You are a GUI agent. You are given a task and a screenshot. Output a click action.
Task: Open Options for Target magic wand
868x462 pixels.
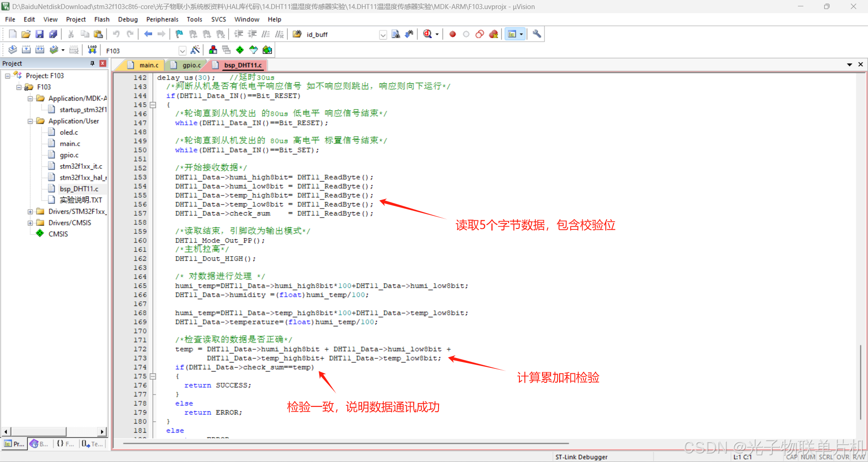tap(195, 50)
